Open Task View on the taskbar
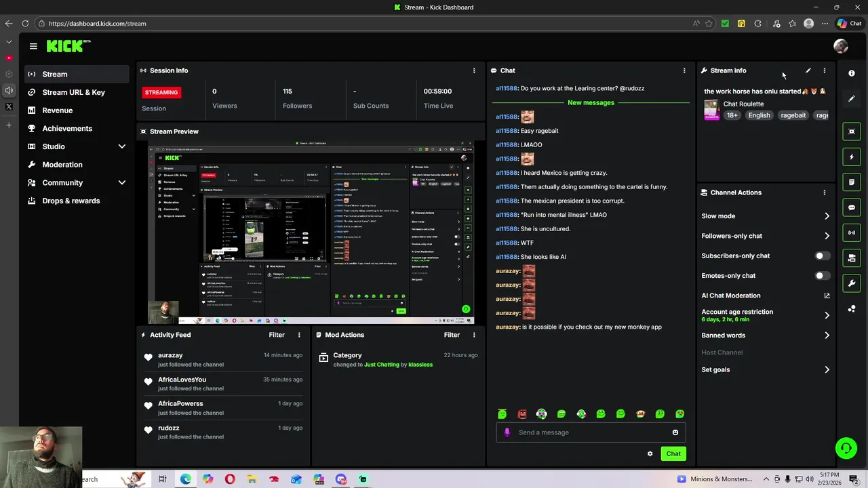 163,479
